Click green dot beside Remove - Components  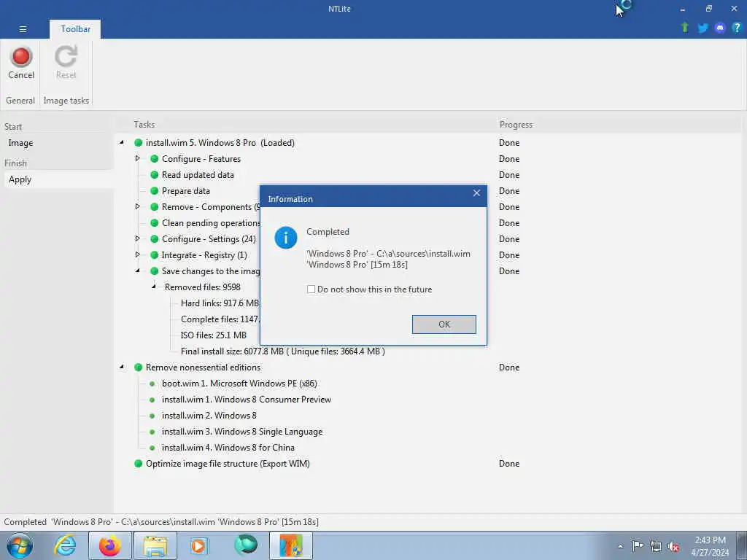click(x=155, y=206)
